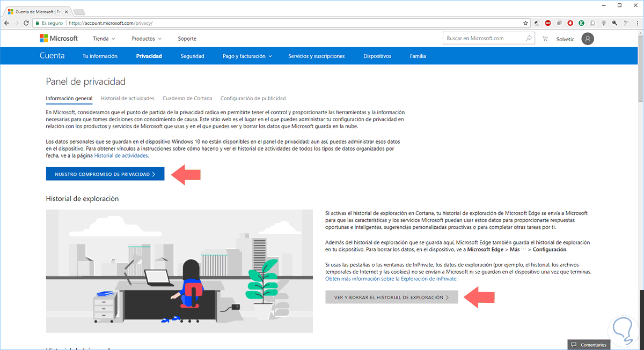
Task: Open the Familia section
Action: [418, 56]
